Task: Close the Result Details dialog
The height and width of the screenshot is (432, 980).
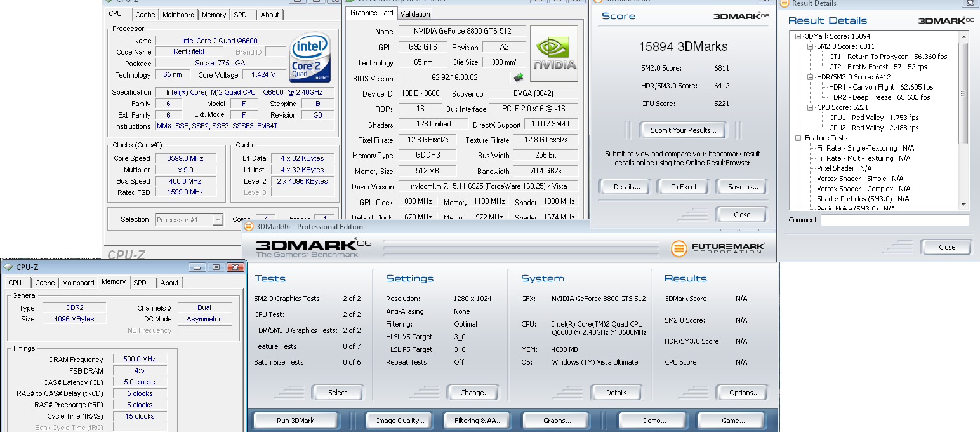Action: point(947,247)
